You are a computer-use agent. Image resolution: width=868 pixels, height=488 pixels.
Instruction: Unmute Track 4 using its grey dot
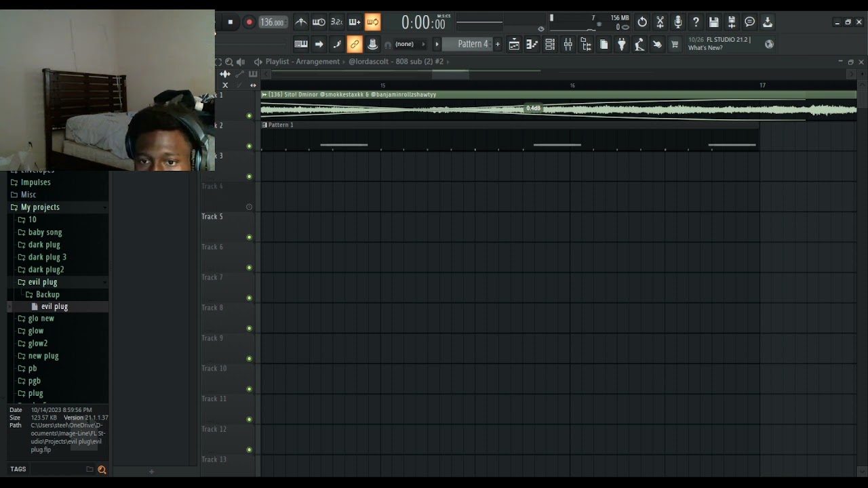pyautogui.click(x=249, y=207)
